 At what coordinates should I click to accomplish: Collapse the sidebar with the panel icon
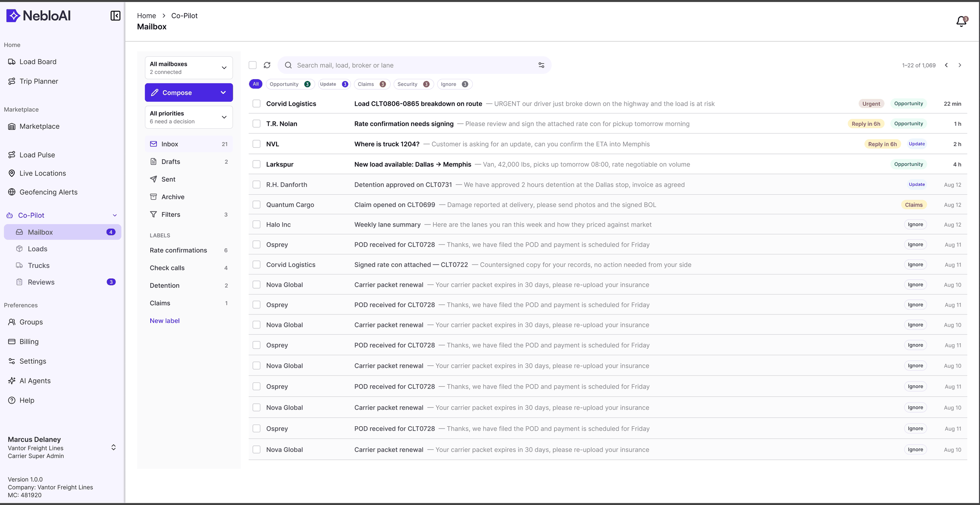tap(116, 16)
